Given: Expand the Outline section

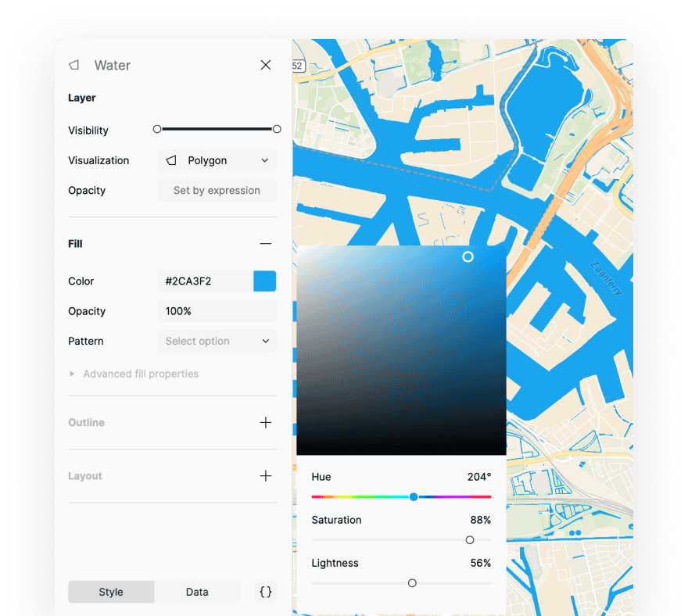Looking at the screenshot, I should [x=266, y=422].
